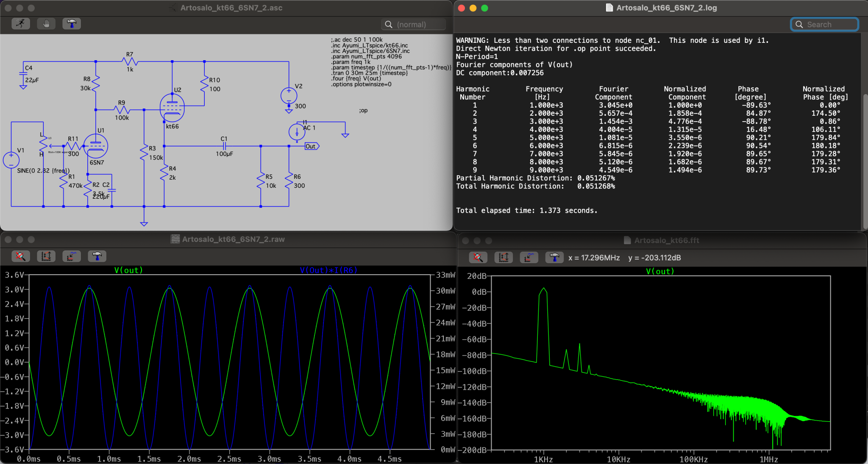868x464 pixels.
Task: Click the x = 17.296MHz cursor readout
Action: (594, 258)
